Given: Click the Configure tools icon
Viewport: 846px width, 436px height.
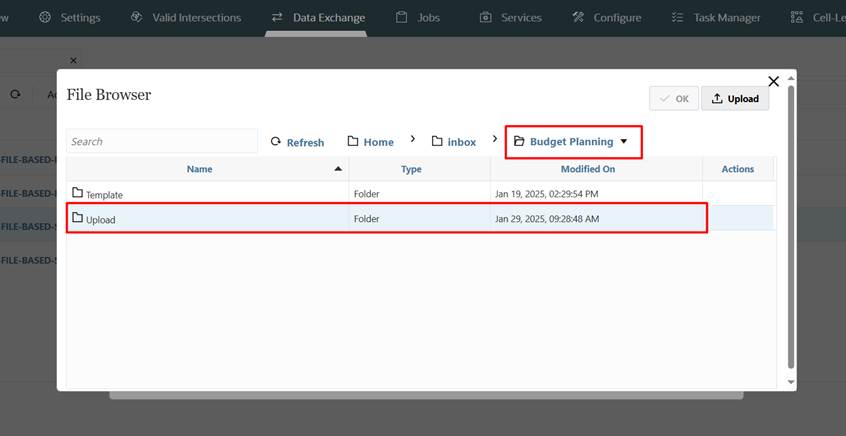Looking at the screenshot, I should pyautogui.click(x=578, y=17).
